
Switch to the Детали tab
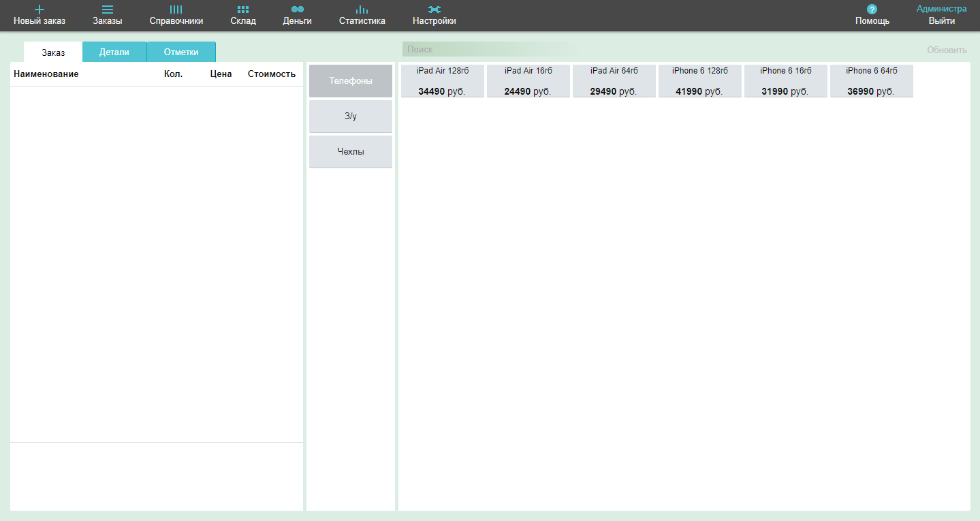click(x=114, y=52)
